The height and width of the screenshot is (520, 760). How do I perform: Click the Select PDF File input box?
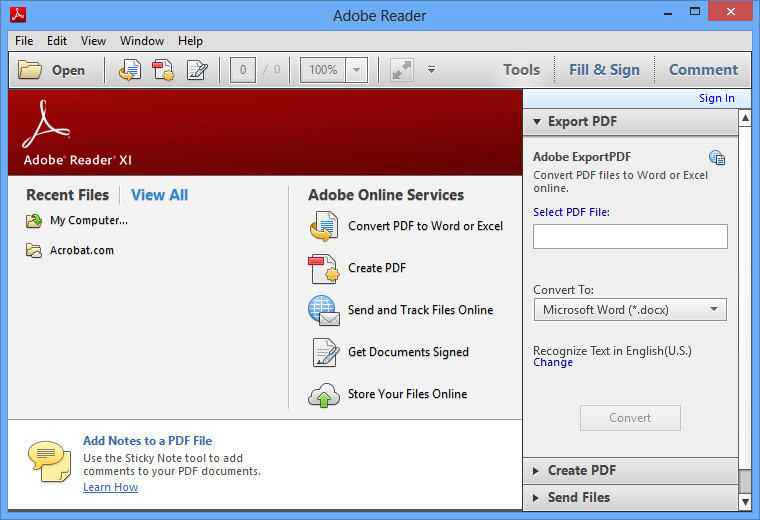[630, 236]
